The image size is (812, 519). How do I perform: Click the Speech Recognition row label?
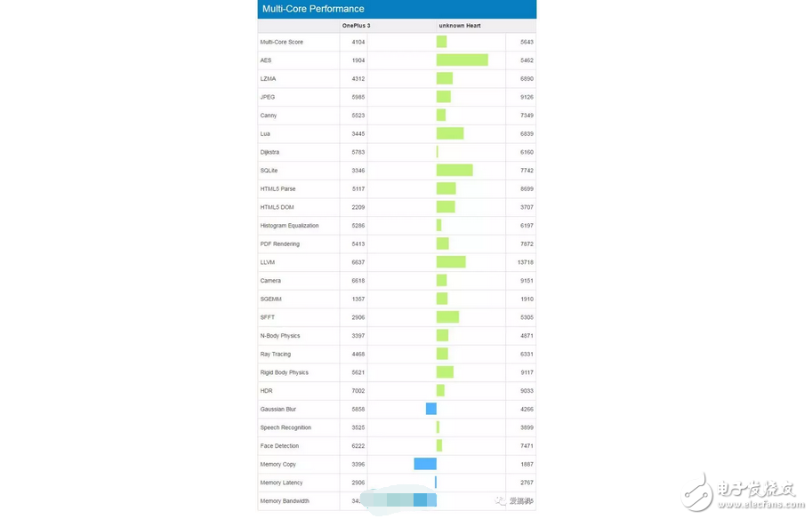click(285, 427)
